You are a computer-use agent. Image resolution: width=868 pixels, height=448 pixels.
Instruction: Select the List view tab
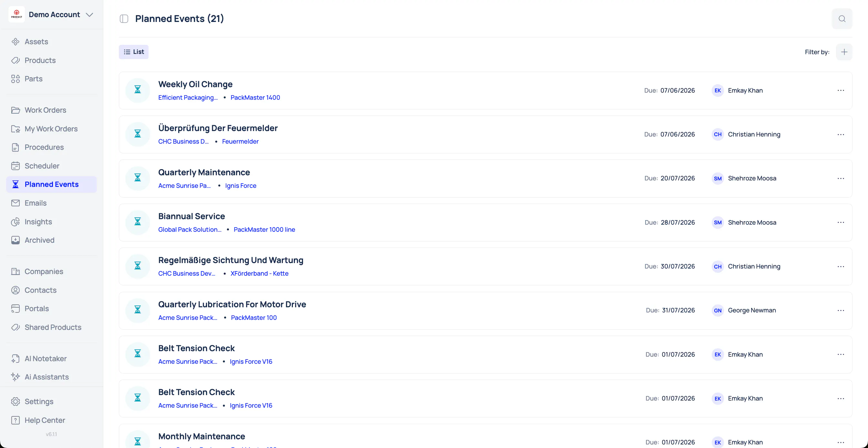133,52
